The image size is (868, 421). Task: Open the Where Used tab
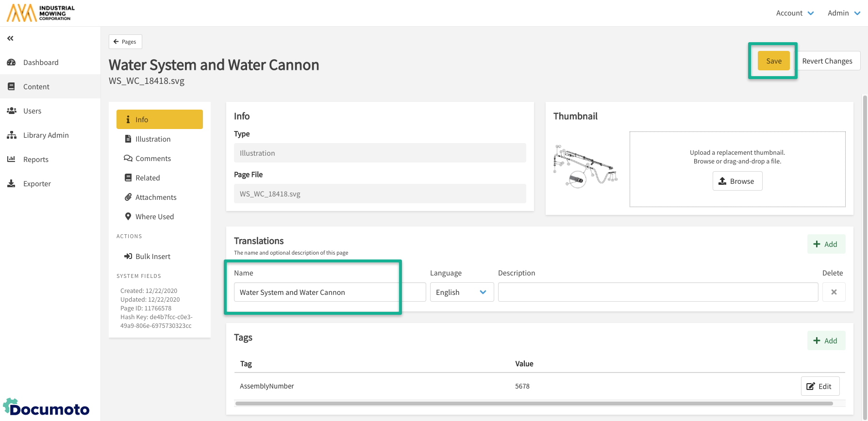tap(154, 217)
